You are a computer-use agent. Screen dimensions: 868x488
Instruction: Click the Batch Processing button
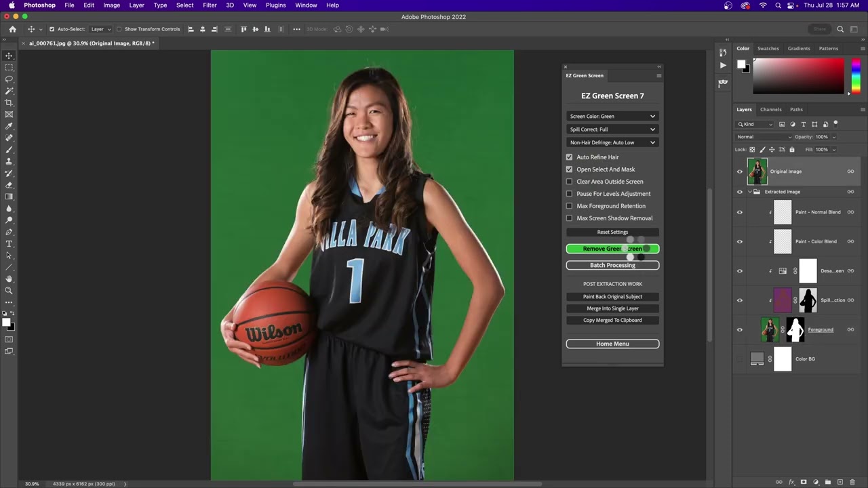[x=612, y=265]
